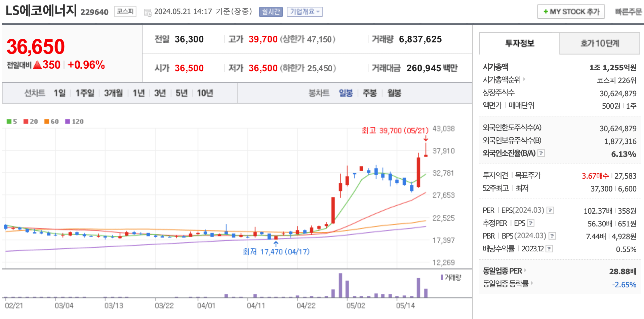Click the current price 36,650
Viewport: 644px width, 319px height.
[36, 46]
